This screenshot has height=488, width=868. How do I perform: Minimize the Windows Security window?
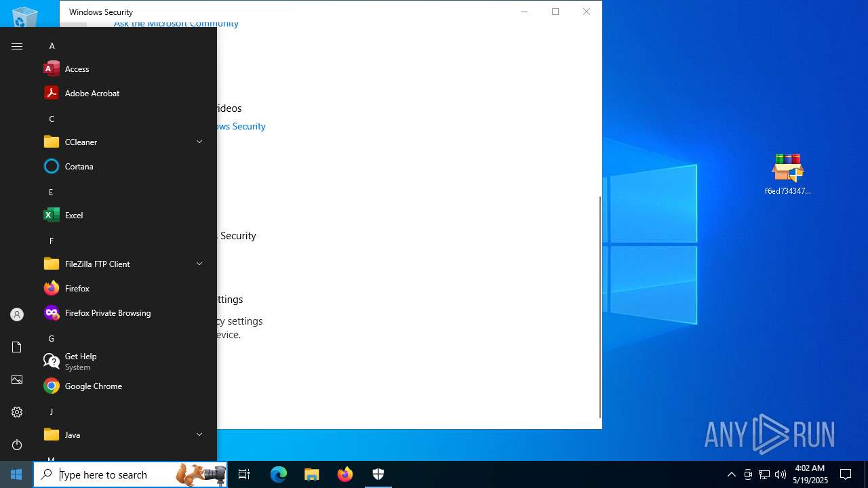pyautogui.click(x=524, y=12)
